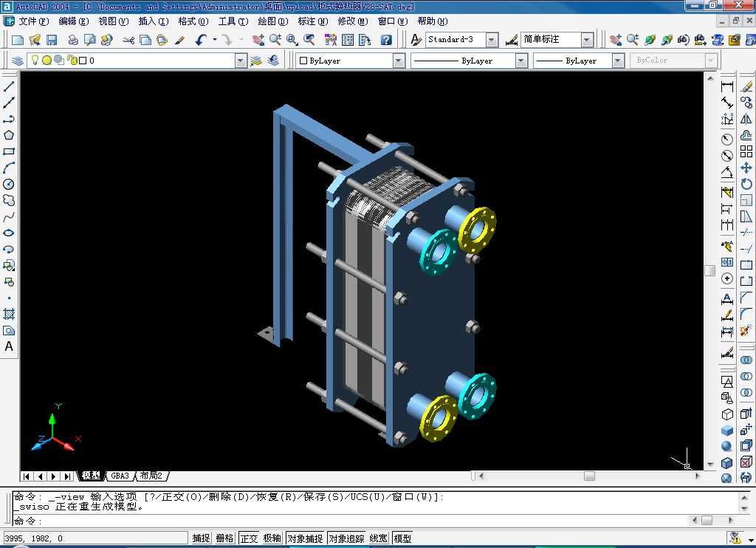Open the ByColor plot style dropdown
The image size is (756, 548).
coord(710,61)
